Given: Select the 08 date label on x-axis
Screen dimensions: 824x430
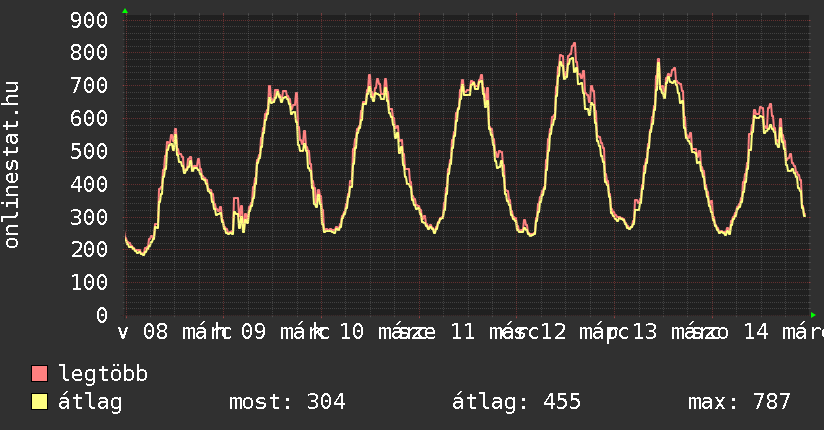Looking at the screenshot, I should click(x=156, y=332).
